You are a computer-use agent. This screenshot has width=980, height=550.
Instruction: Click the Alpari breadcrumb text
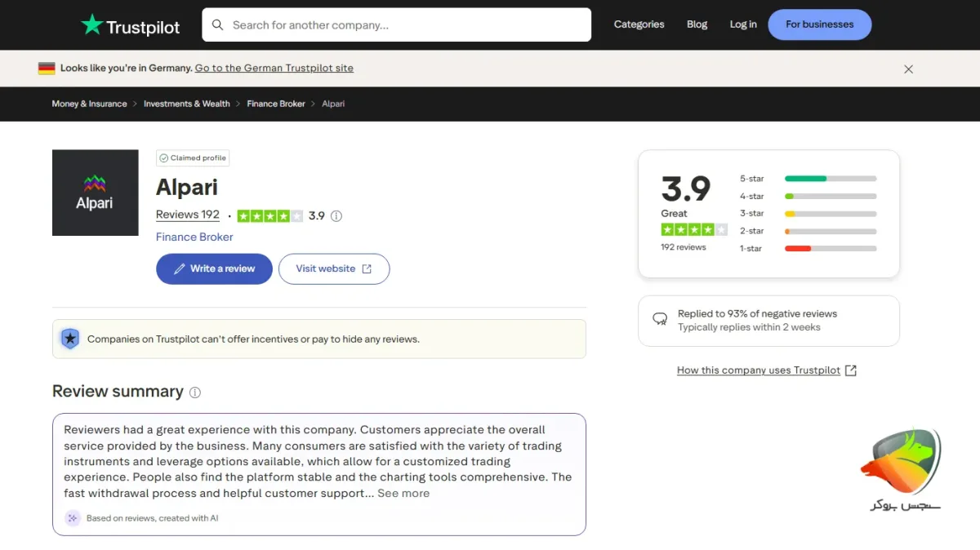click(x=333, y=104)
